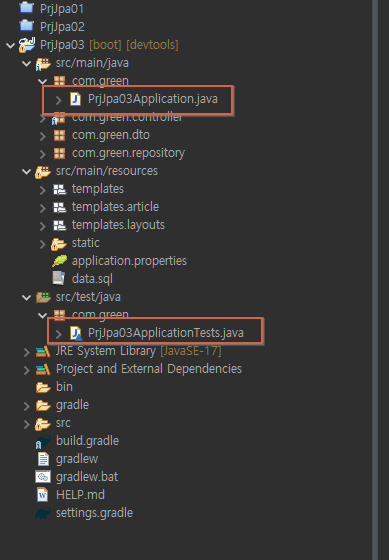Image resolution: width=389 pixels, height=560 pixels.
Task: Click the PrjJpa03Application.java file icon
Action: (x=75, y=99)
